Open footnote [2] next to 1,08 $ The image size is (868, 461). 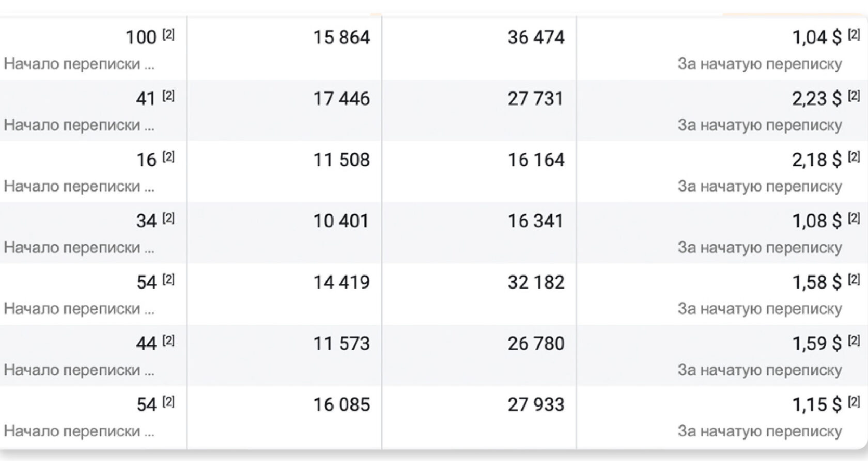854,218
